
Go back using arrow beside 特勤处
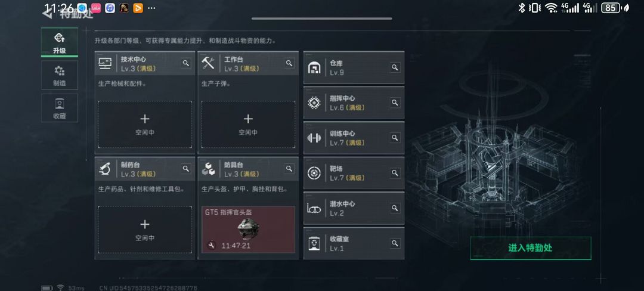48,13
